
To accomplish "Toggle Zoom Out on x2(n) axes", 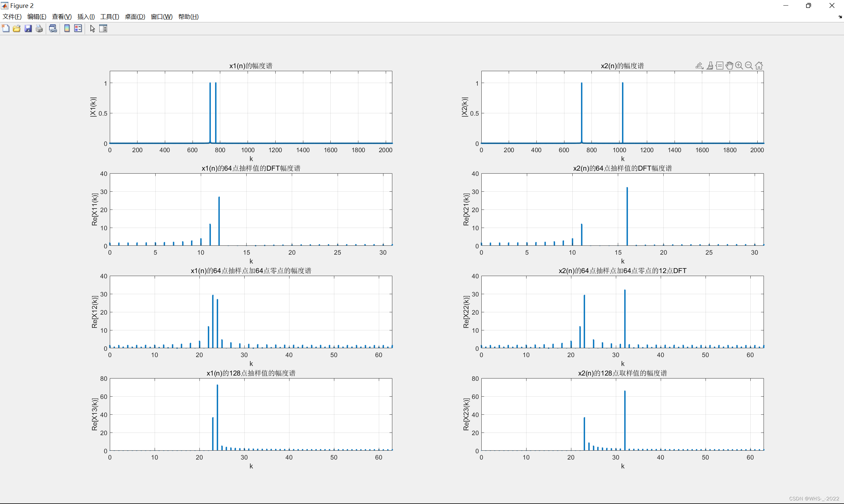I will point(749,66).
